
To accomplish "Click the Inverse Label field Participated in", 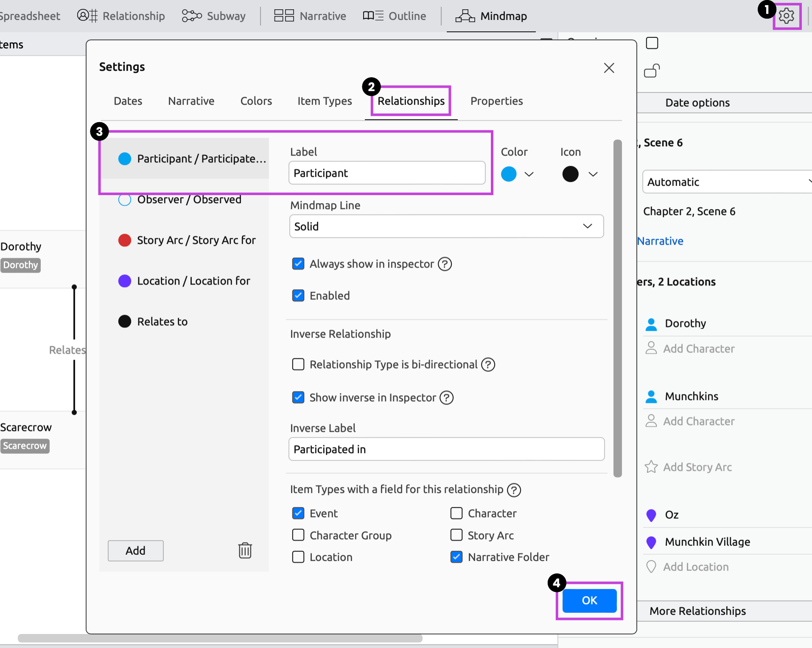I will coord(446,449).
